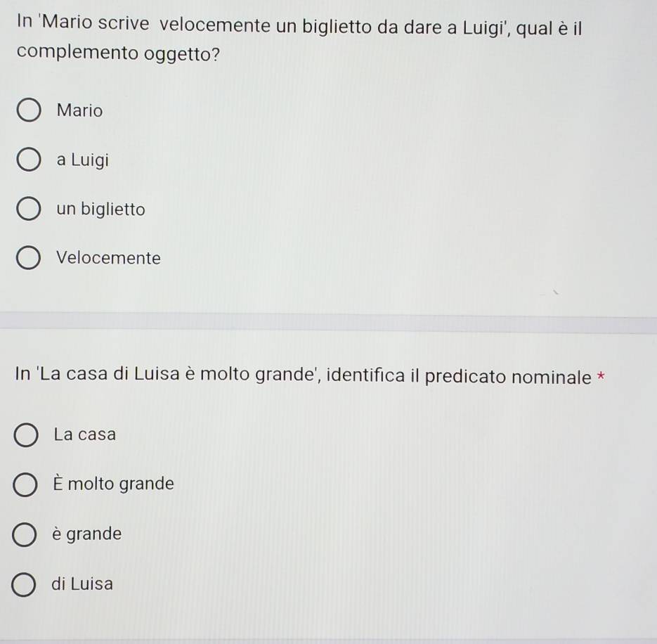Click the 'di Luisa' answer label text
The height and width of the screenshot is (644, 657).
coord(82,584)
